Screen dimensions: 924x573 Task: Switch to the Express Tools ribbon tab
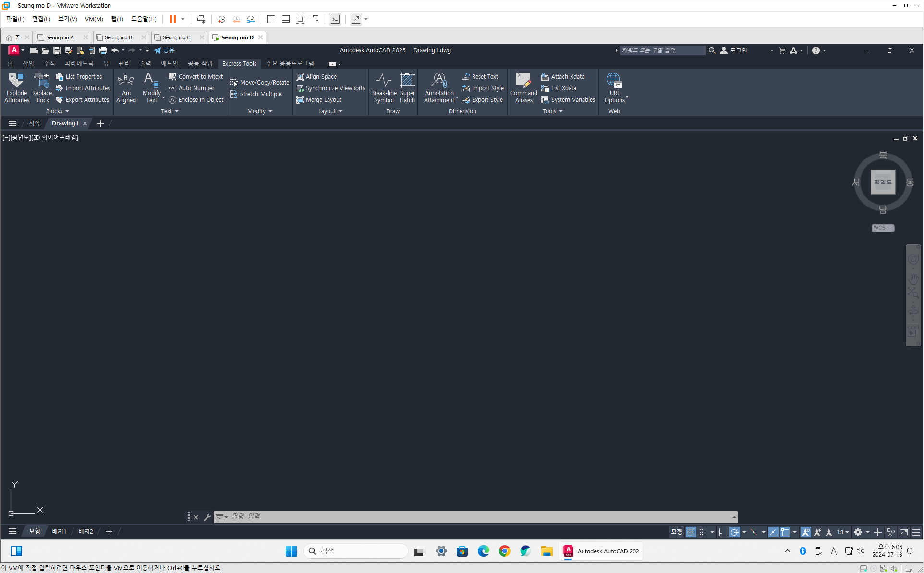(239, 63)
